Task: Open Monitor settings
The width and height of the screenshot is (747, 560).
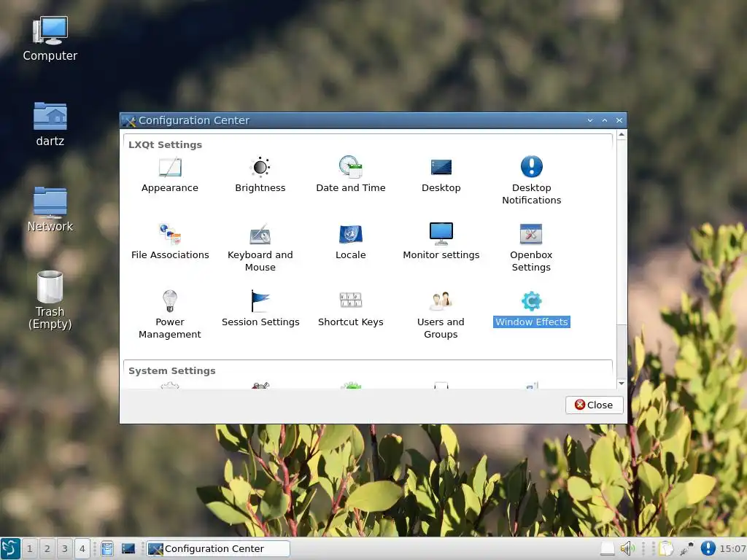Action: click(x=441, y=242)
